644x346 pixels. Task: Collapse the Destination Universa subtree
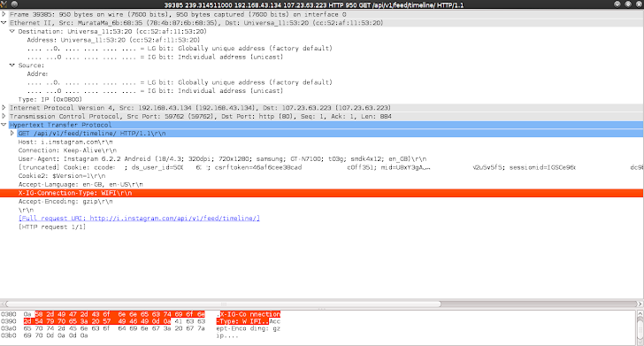(x=11, y=31)
